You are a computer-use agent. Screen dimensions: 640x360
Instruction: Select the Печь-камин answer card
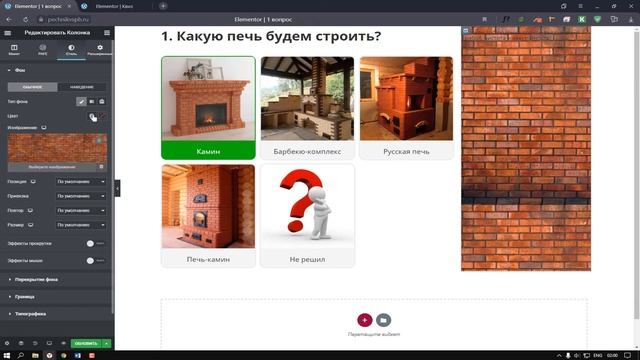tap(208, 216)
